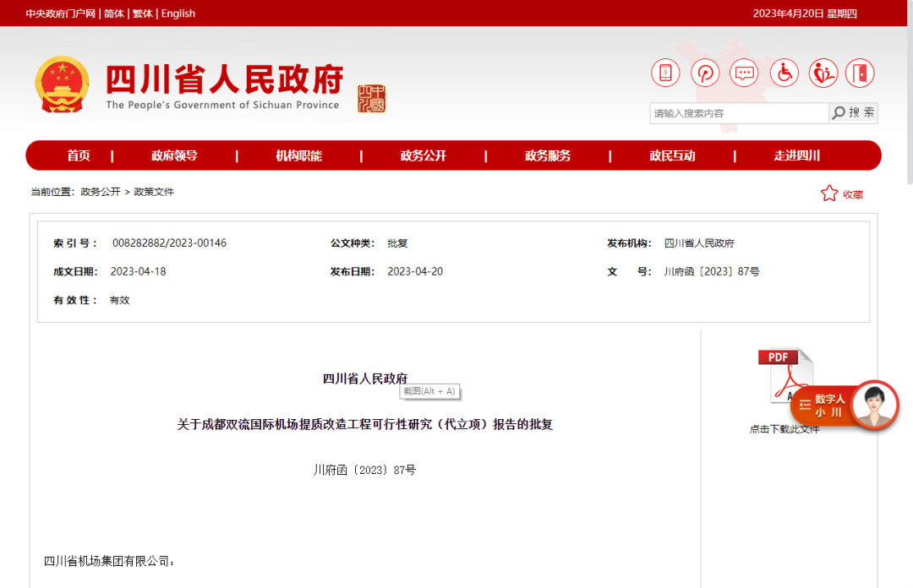This screenshot has height=588, width=913.
Task: Open 走进四川 navigation item
Action: [x=797, y=155]
